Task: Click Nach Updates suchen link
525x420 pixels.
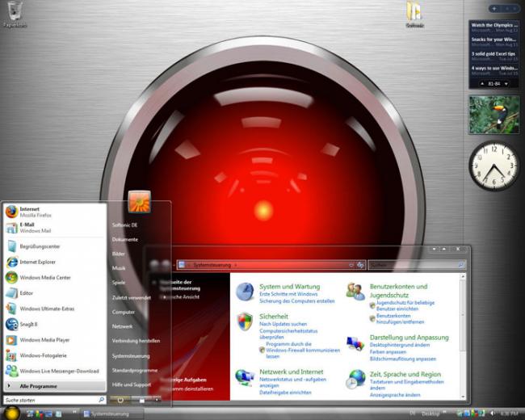Action: click(283, 324)
